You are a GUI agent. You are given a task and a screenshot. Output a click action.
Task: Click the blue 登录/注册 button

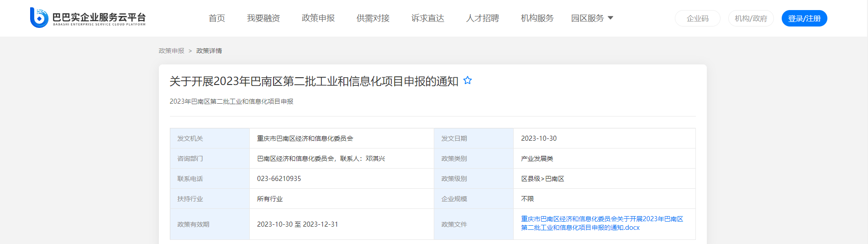click(x=804, y=18)
